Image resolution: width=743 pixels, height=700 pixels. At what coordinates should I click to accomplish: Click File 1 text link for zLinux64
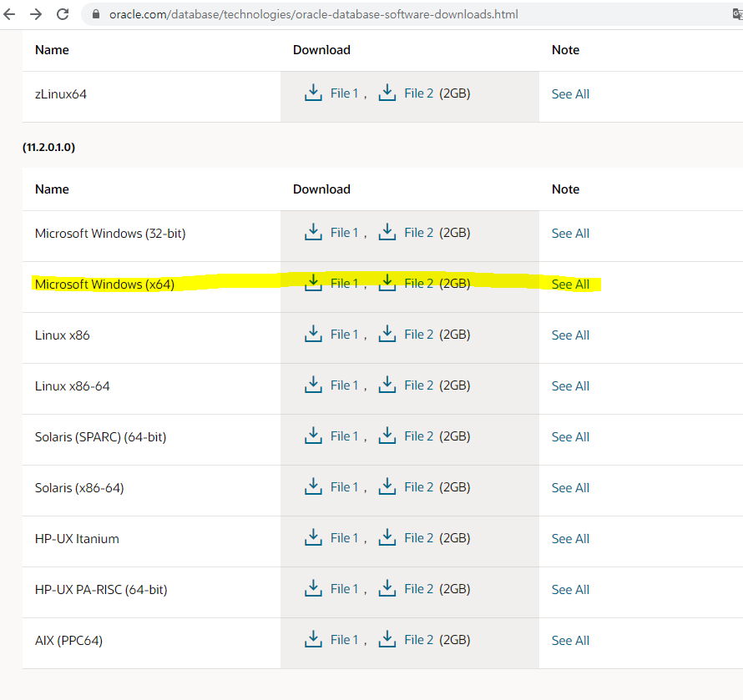[x=344, y=93]
